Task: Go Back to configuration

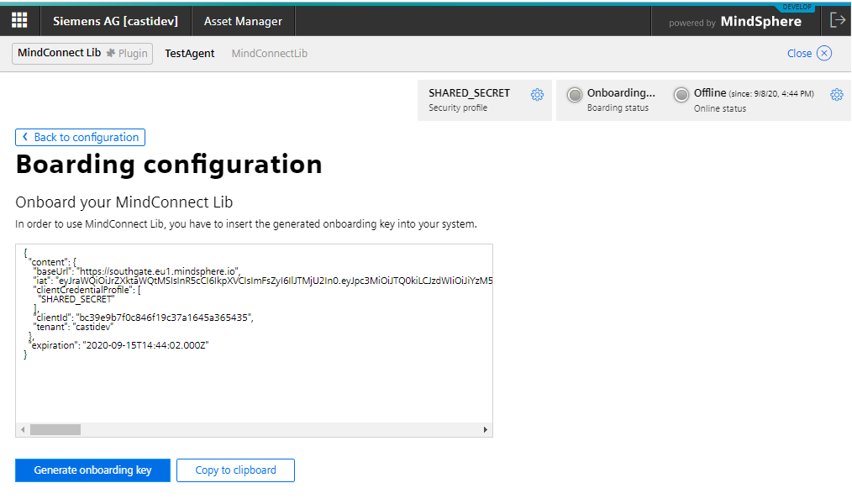Action: (x=81, y=138)
